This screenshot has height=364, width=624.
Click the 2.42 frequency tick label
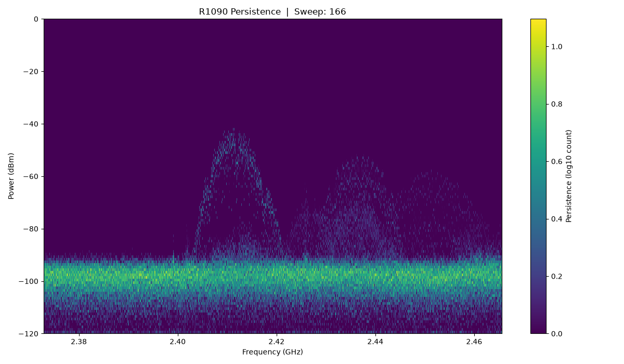click(x=277, y=342)
